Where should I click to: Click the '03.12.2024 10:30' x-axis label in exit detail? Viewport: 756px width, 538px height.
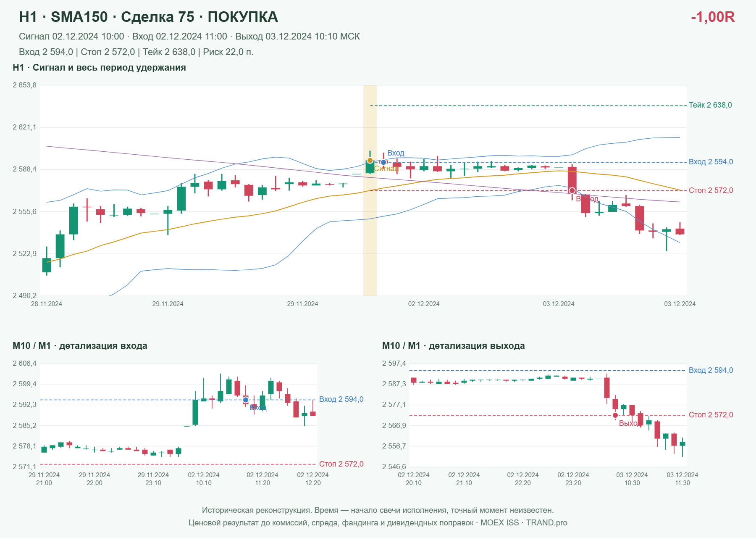[632, 479]
